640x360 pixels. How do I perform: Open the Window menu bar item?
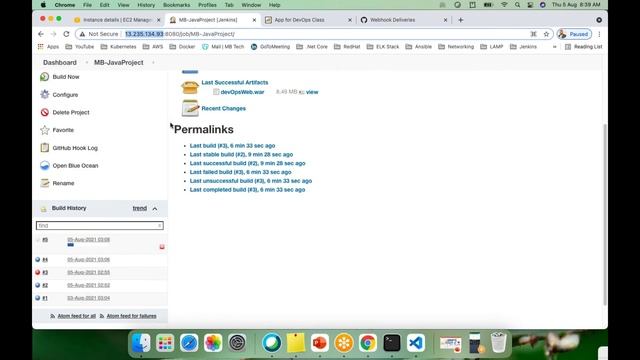click(251, 5)
